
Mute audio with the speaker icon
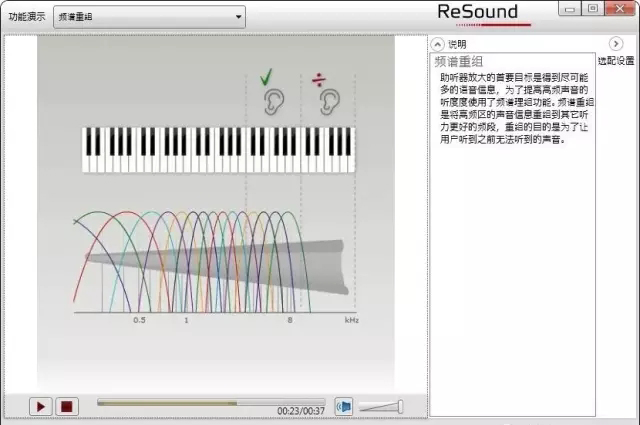(x=344, y=406)
